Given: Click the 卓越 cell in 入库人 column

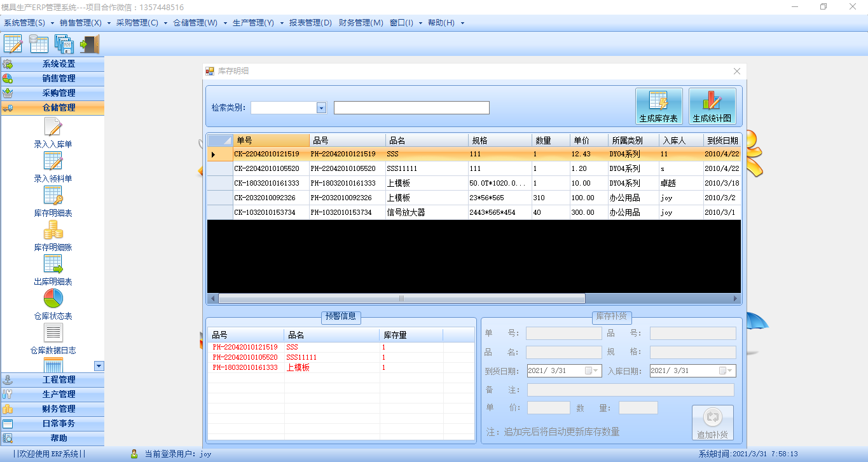Looking at the screenshot, I should (680, 184).
